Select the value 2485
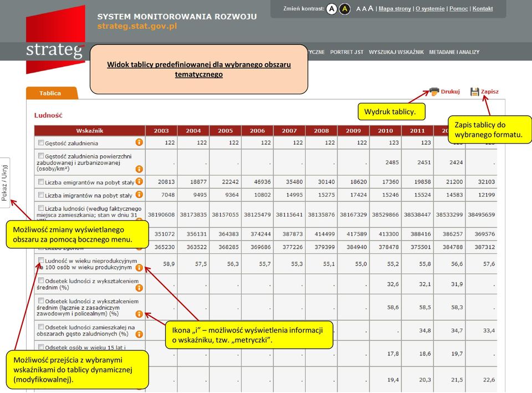This screenshot has width=532, height=393. pos(392,162)
